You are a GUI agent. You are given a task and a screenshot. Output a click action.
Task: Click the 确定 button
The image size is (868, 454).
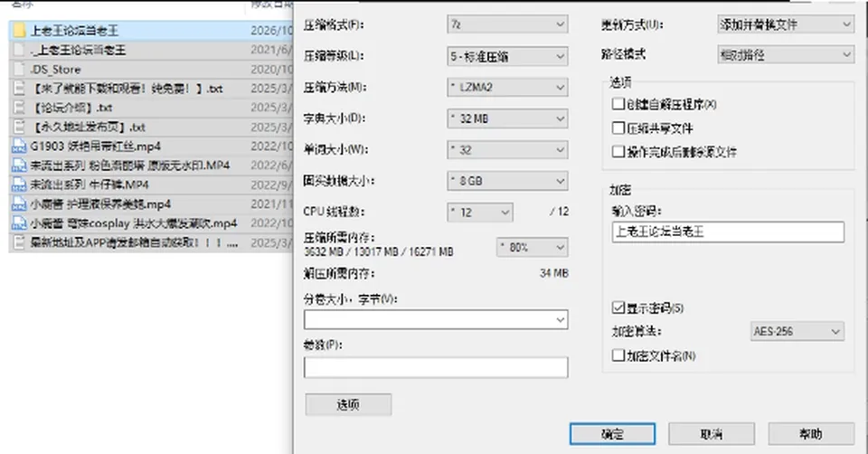tap(612, 434)
